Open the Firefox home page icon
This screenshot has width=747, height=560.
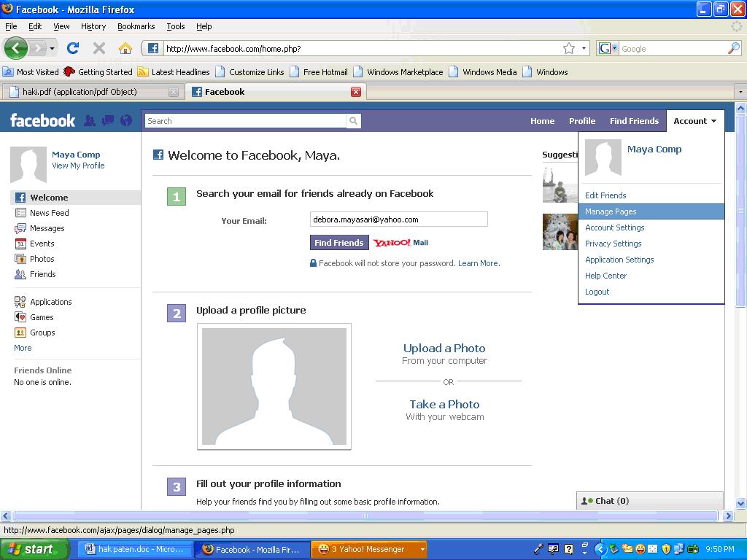tap(125, 48)
